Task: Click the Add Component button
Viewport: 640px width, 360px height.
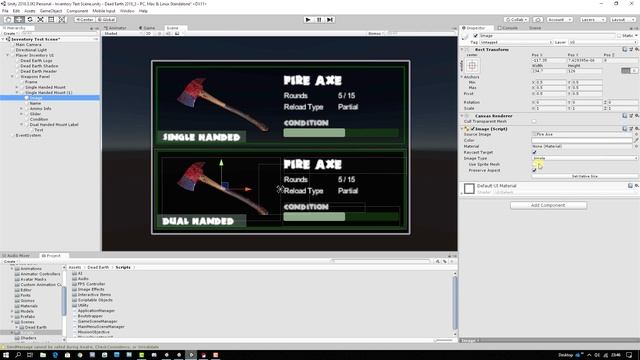Action: (x=548, y=205)
